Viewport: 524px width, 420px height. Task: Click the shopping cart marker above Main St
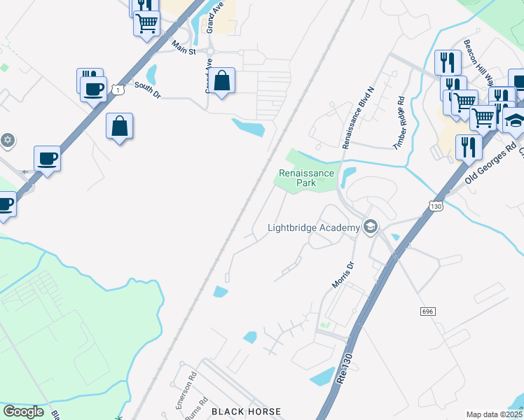click(x=146, y=24)
